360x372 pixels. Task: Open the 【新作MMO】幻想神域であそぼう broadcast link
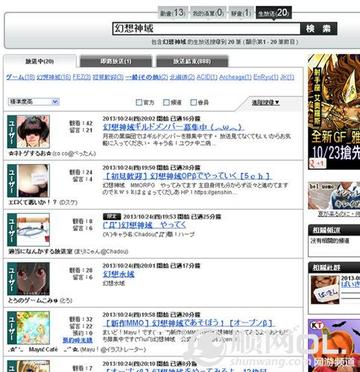pos(188,323)
